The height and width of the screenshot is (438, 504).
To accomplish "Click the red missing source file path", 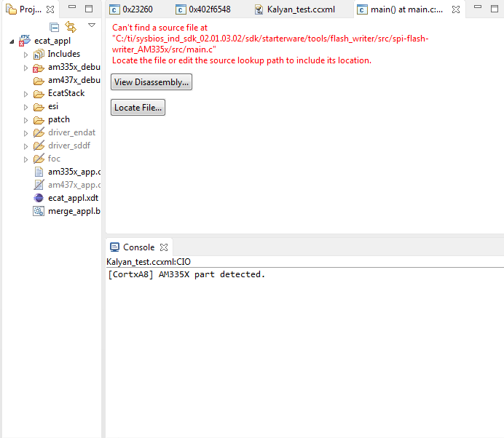I will tap(270, 44).
